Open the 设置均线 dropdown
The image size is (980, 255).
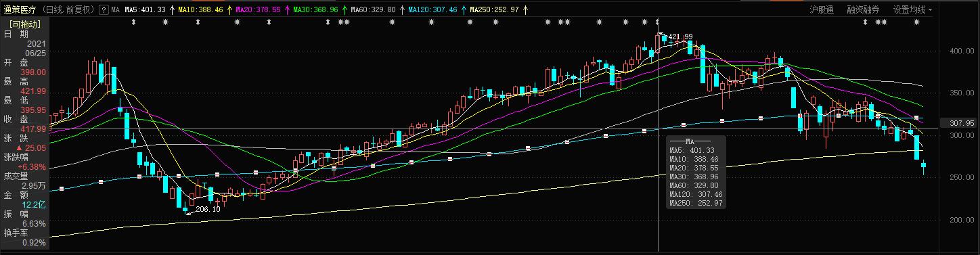tap(912, 10)
